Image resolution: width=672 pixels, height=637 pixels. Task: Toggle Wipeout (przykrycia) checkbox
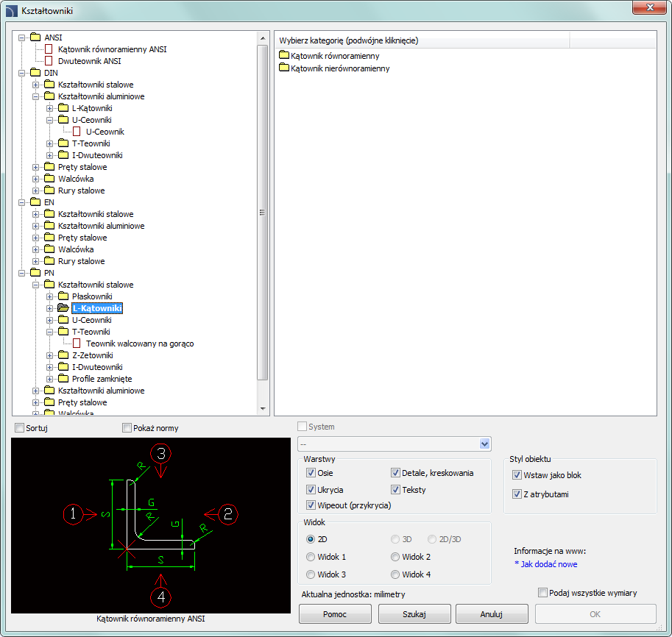click(311, 505)
